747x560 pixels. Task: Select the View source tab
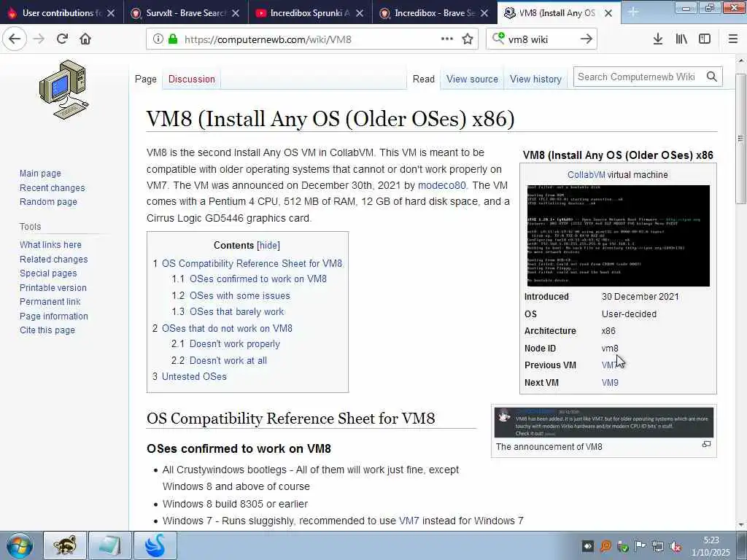[x=472, y=79]
